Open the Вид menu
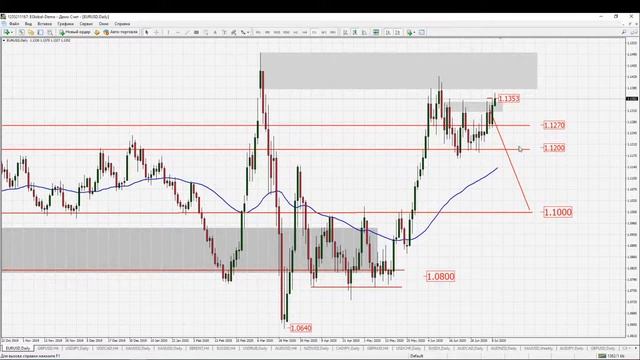 [x=28, y=24]
